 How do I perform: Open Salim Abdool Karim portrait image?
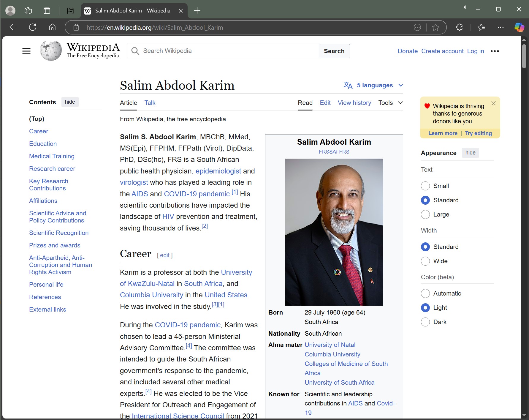334,232
